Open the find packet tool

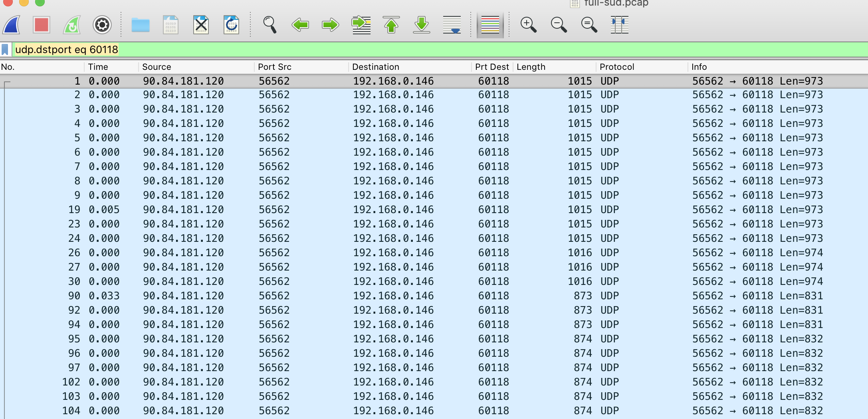point(270,25)
